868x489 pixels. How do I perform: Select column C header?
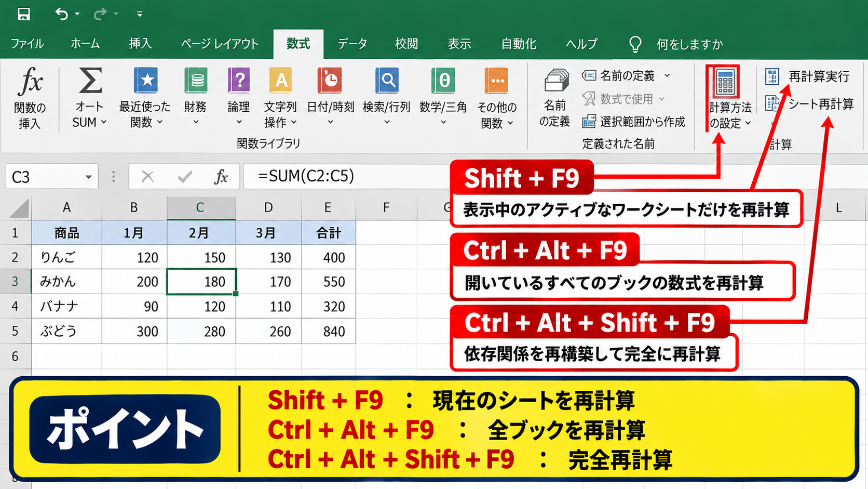click(200, 208)
